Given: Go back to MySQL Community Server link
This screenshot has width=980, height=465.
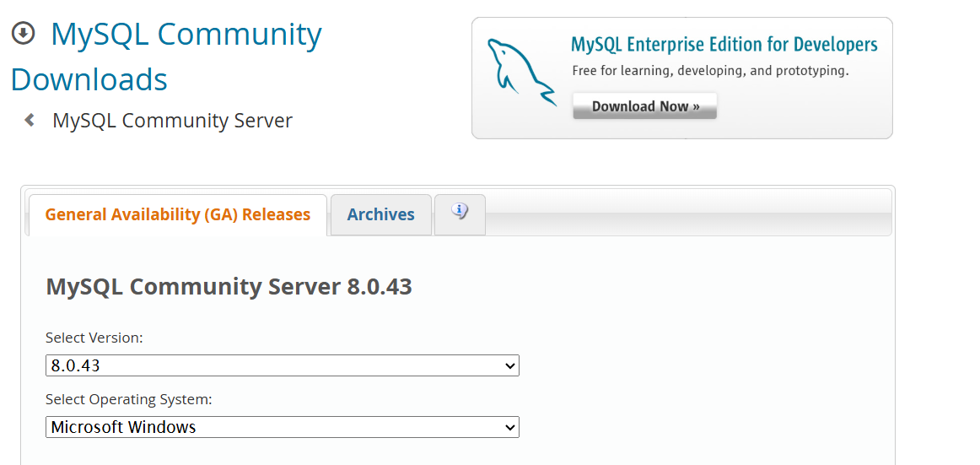Looking at the screenshot, I should pyautogui.click(x=173, y=120).
